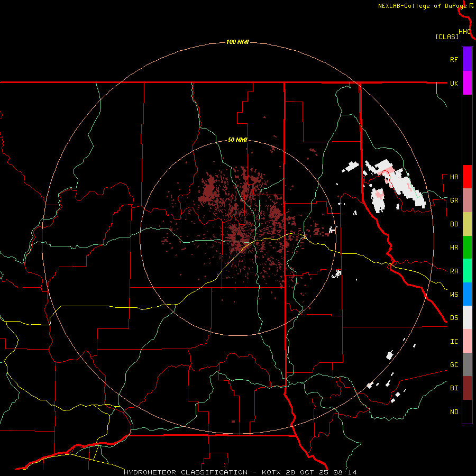Click the radar site center point
476x476 pixels.
237,237
